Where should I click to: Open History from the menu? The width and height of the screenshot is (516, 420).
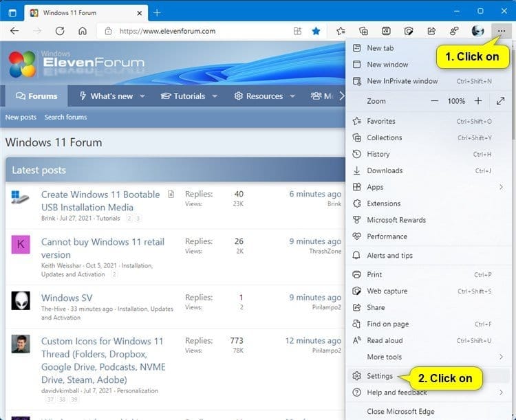click(x=429, y=154)
